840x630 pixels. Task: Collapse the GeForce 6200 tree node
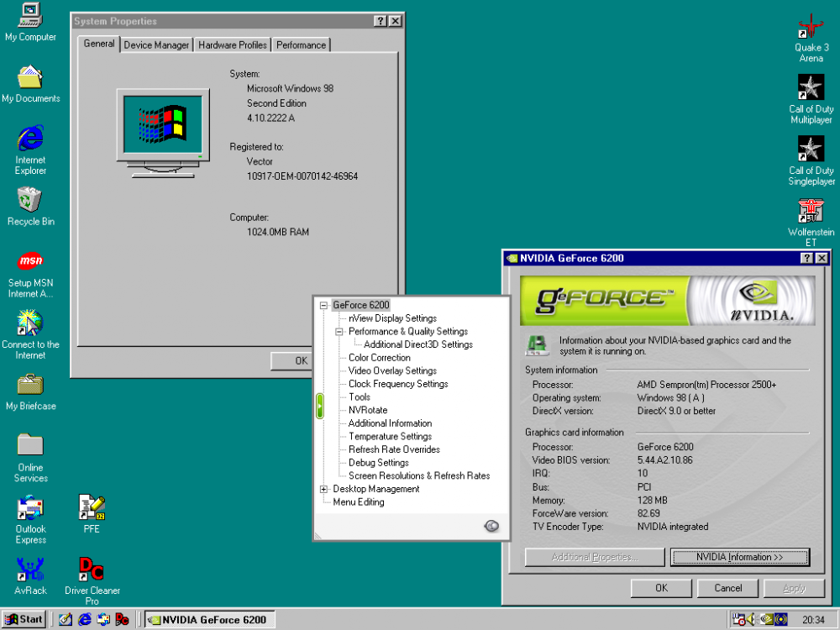[x=323, y=306]
